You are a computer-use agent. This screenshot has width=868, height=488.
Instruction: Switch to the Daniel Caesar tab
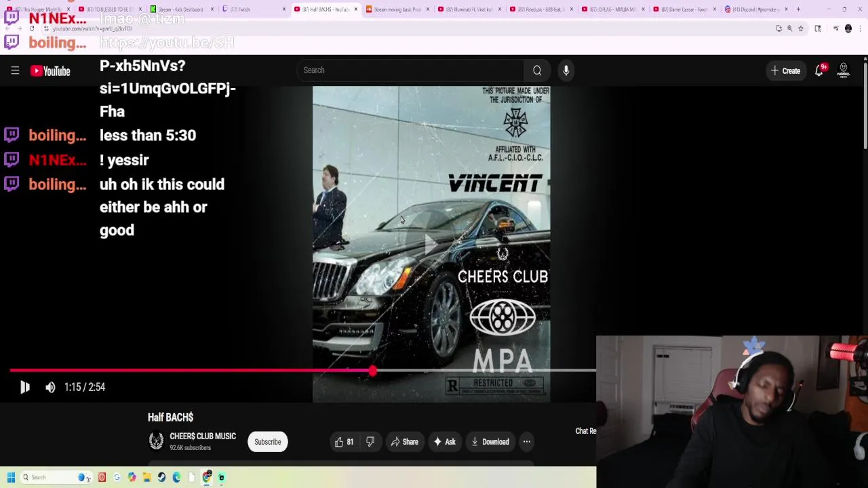(684, 9)
